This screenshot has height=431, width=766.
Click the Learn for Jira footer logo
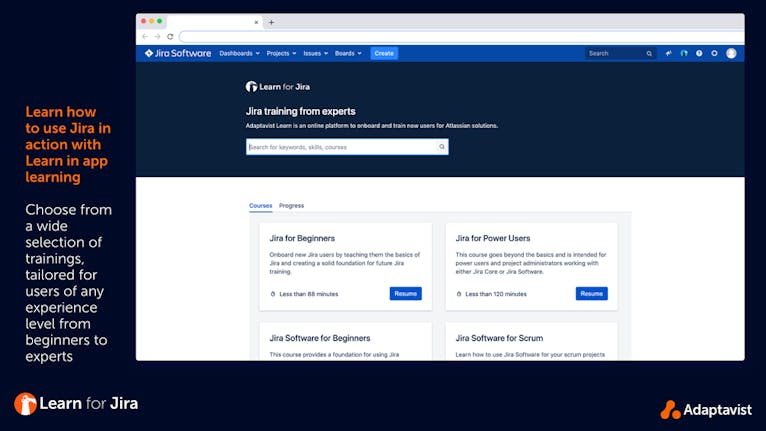point(76,404)
